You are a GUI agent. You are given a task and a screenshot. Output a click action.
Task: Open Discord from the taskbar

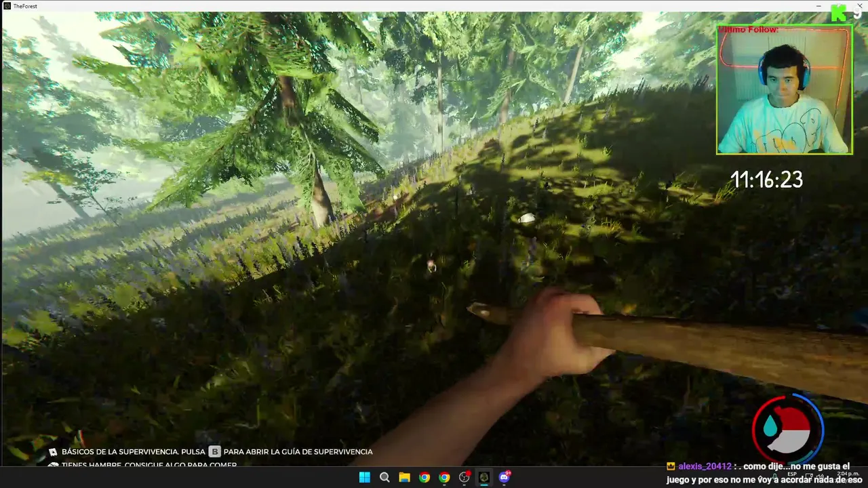pos(505,477)
